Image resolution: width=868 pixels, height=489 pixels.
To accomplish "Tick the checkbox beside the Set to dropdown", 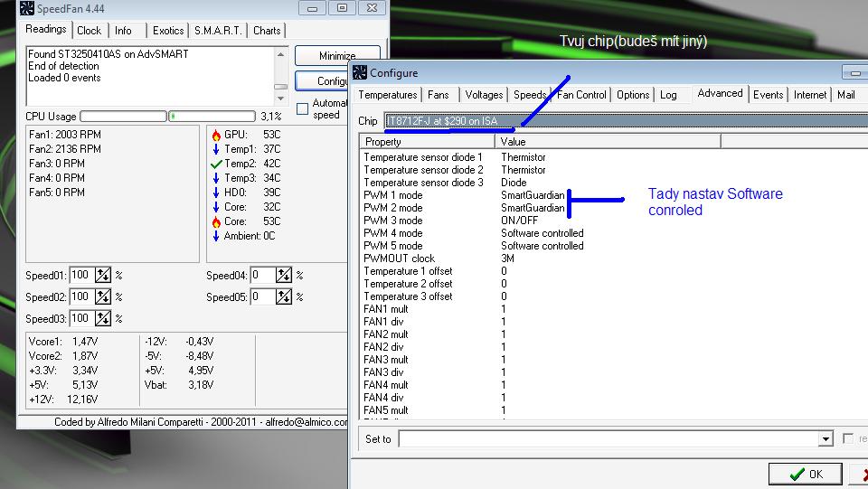I will pyautogui.click(x=847, y=438).
